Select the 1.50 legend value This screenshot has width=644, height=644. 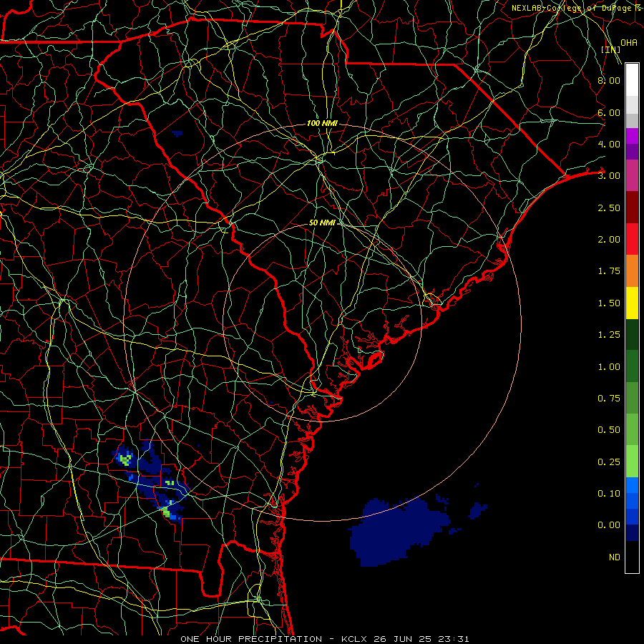coord(609,303)
